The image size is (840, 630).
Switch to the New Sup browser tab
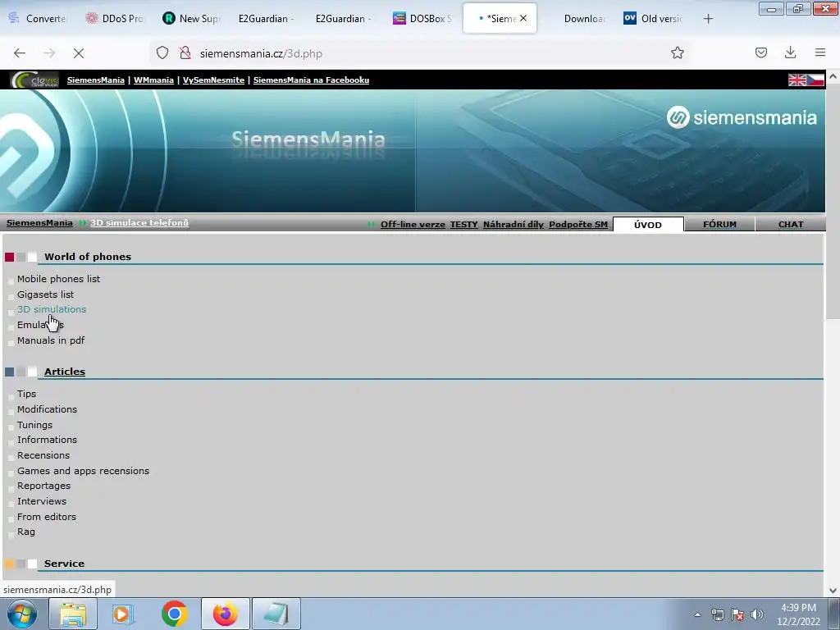point(192,18)
